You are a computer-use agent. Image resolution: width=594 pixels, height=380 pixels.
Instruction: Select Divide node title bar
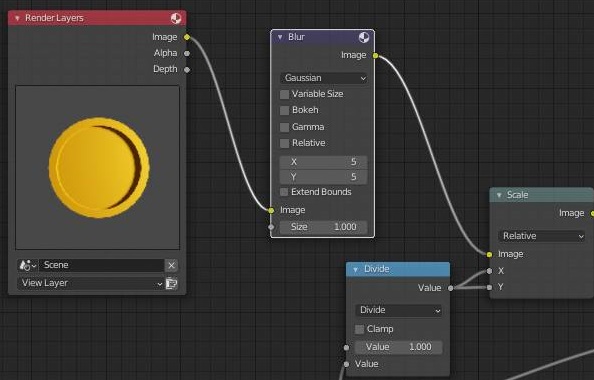pos(398,269)
